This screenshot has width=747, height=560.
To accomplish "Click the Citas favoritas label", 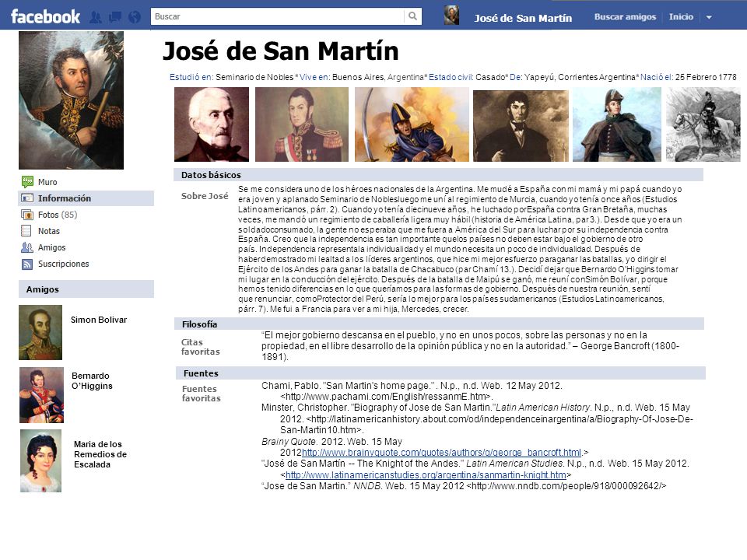I will (201, 347).
